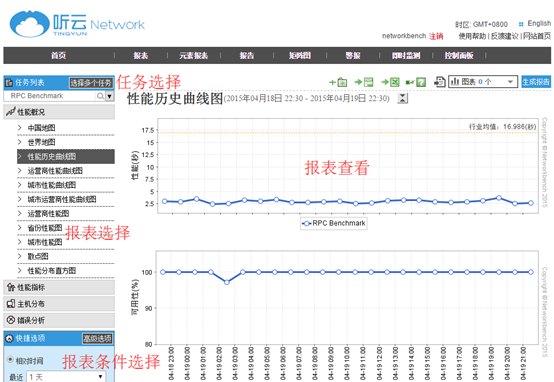
Task: Click the green help question-mark icon
Action: pos(416,82)
